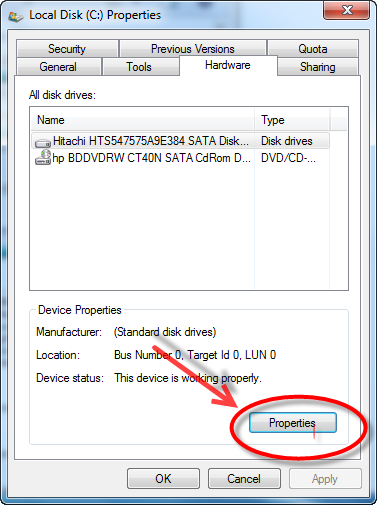Screen dimensions: 377x505
Task: Click the 'Location:' label
Action: click(x=58, y=355)
